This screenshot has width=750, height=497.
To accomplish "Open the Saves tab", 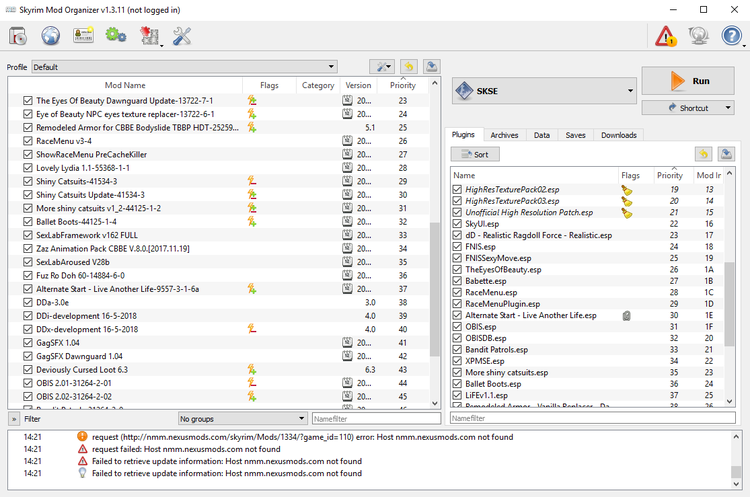I will [x=575, y=135].
